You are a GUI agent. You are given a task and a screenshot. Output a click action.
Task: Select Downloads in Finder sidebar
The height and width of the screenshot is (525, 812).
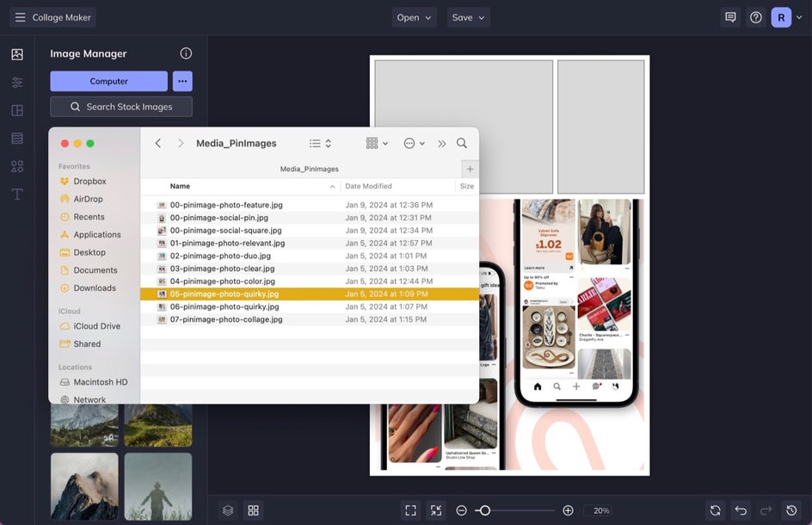point(95,288)
